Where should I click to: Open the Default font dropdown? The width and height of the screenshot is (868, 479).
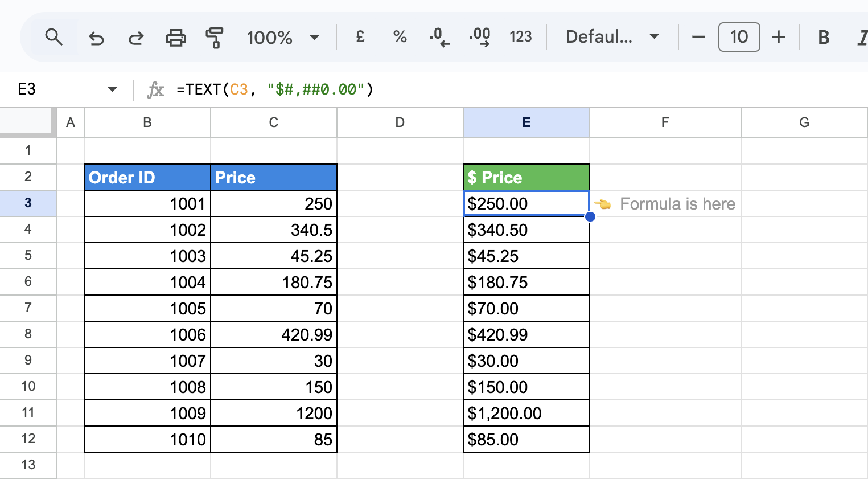click(x=612, y=37)
